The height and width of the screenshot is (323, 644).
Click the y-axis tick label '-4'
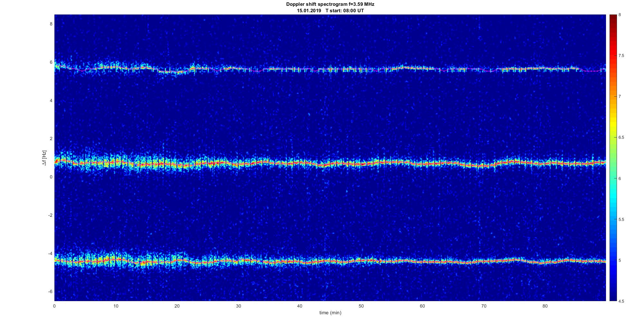pos(50,253)
